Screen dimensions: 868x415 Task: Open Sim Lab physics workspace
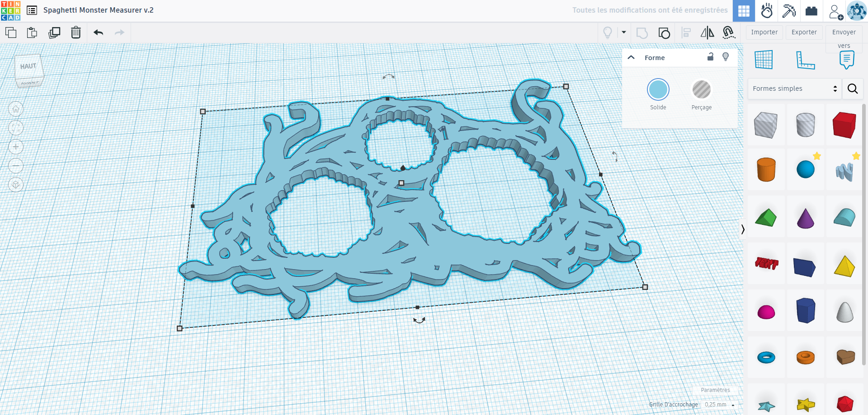tap(767, 11)
